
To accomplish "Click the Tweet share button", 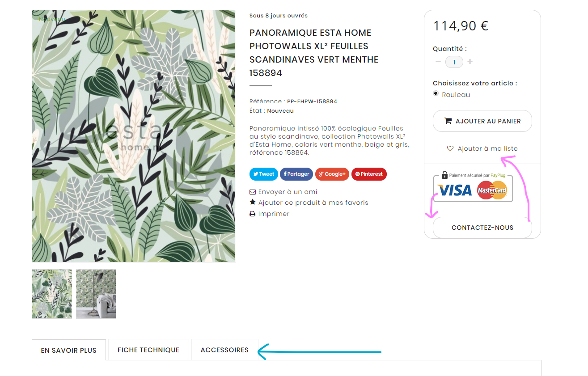I will pos(264,174).
